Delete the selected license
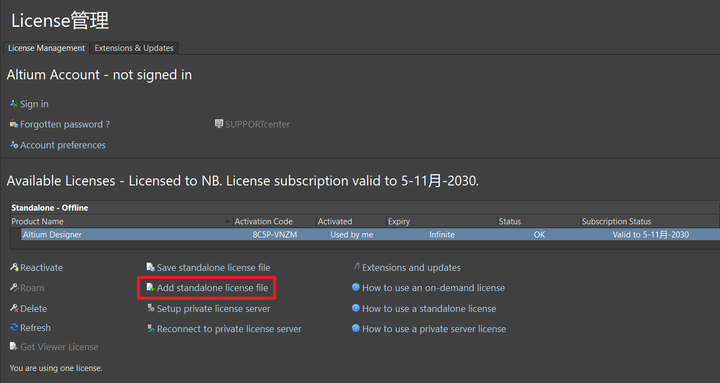 pos(34,309)
